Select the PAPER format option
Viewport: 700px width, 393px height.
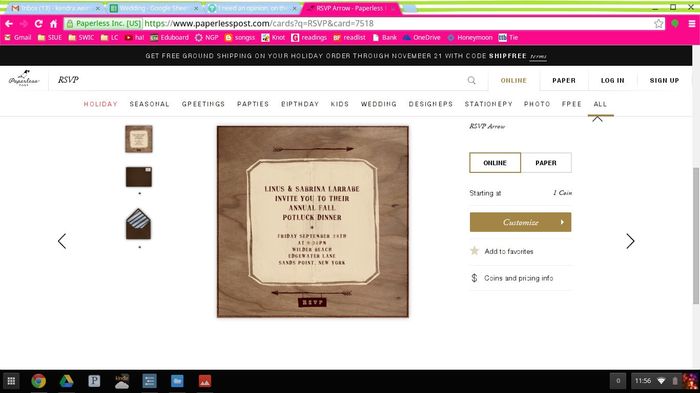click(x=546, y=163)
